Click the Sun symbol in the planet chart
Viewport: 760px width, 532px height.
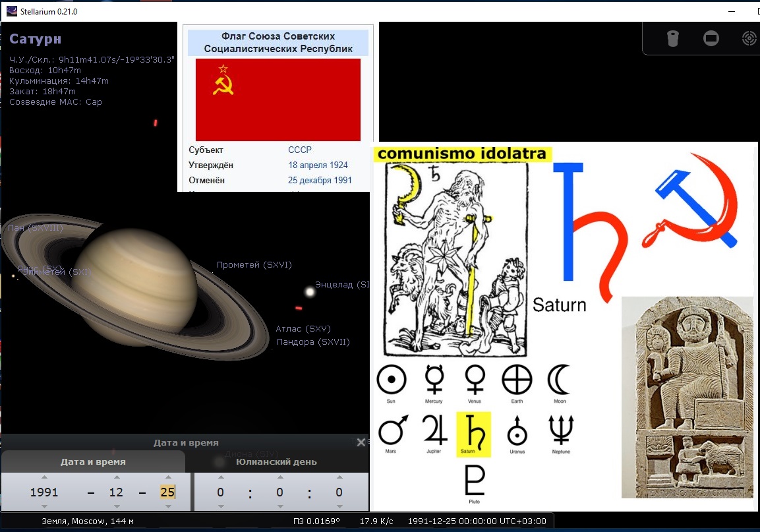pyautogui.click(x=391, y=380)
